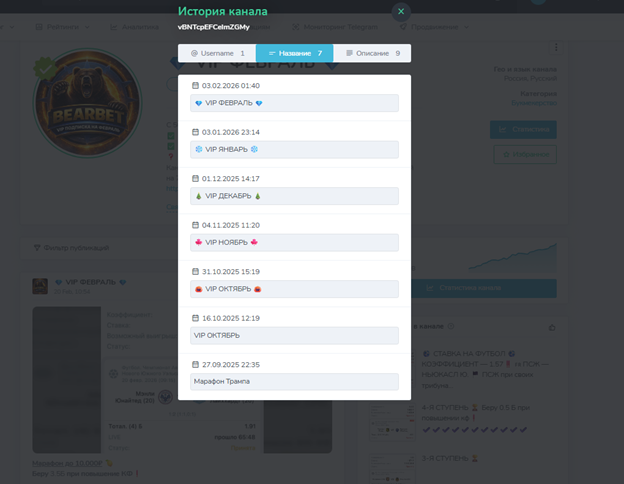624x484 pixels.
Task: Click the VIP ДЕКАБРЬ name entry
Action: 294,196
